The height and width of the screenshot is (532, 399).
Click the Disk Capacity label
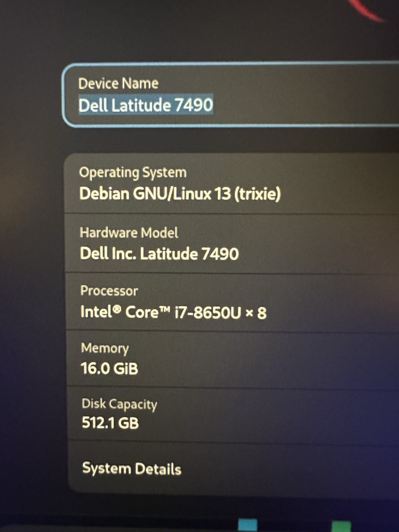pos(119,404)
